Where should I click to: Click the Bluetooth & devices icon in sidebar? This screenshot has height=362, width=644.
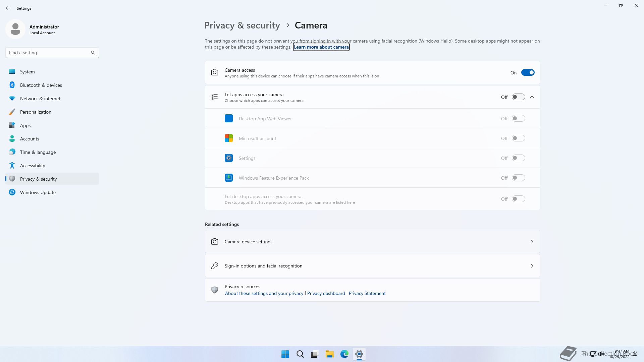(12, 85)
